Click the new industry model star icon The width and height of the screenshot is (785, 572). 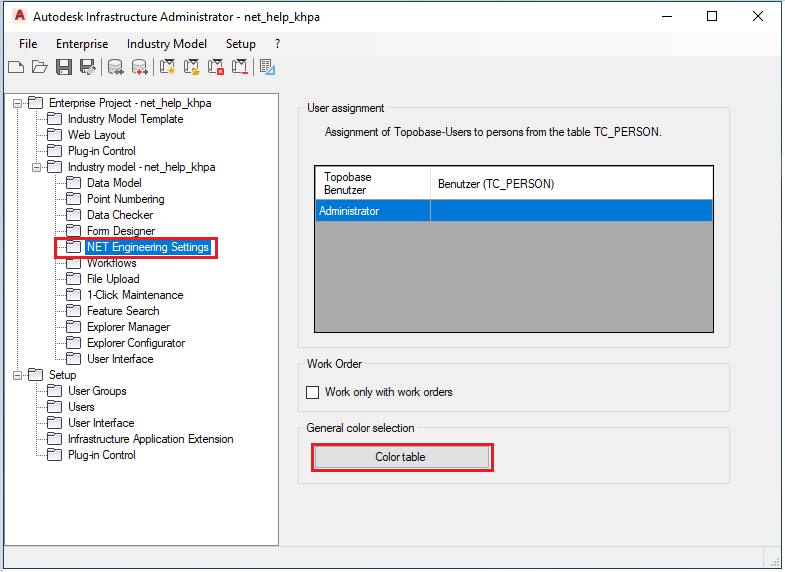(x=168, y=67)
